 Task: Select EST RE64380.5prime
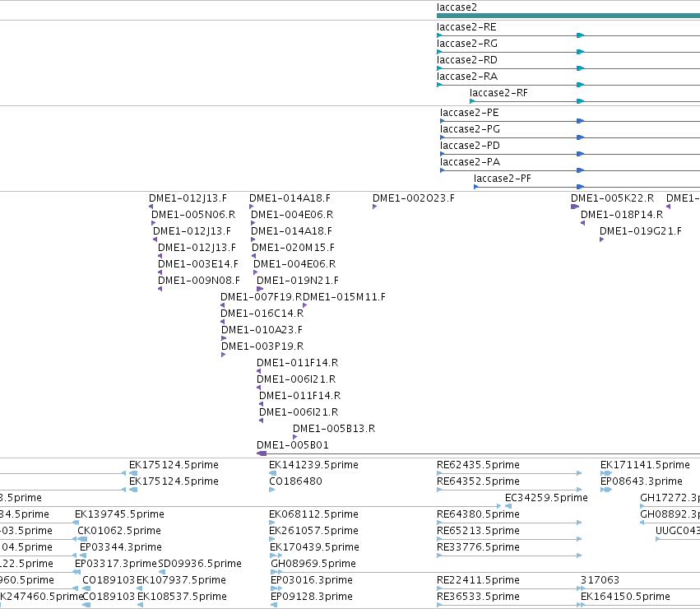pos(509,523)
